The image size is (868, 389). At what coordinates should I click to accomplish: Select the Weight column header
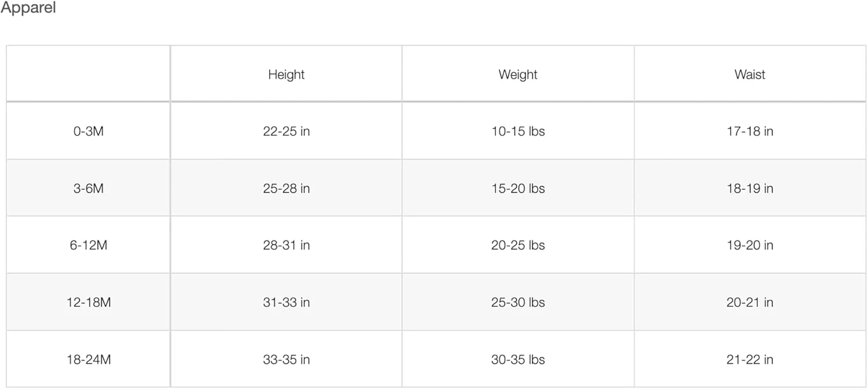518,75
